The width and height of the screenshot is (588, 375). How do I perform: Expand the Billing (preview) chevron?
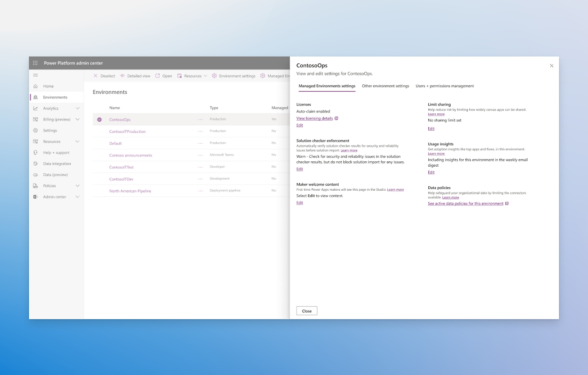[x=77, y=119]
